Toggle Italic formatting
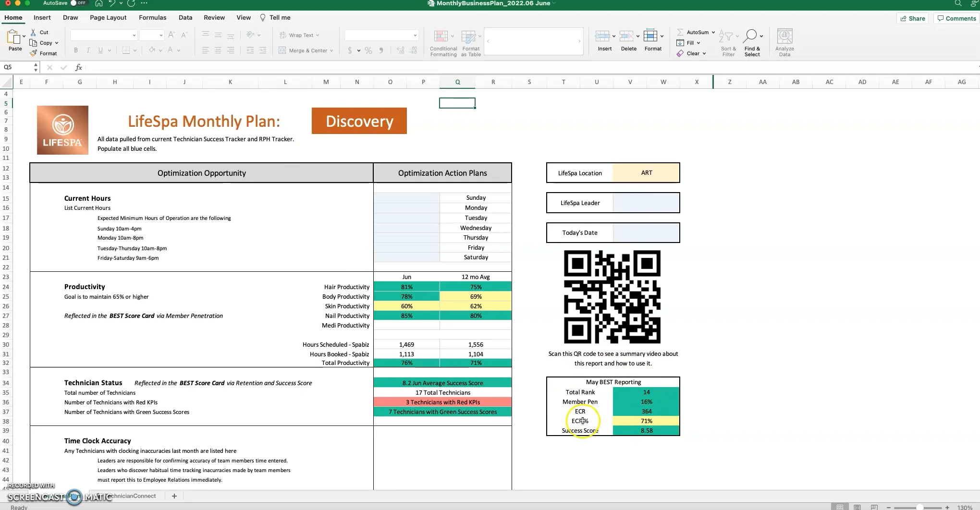 (x=88, y=50)
